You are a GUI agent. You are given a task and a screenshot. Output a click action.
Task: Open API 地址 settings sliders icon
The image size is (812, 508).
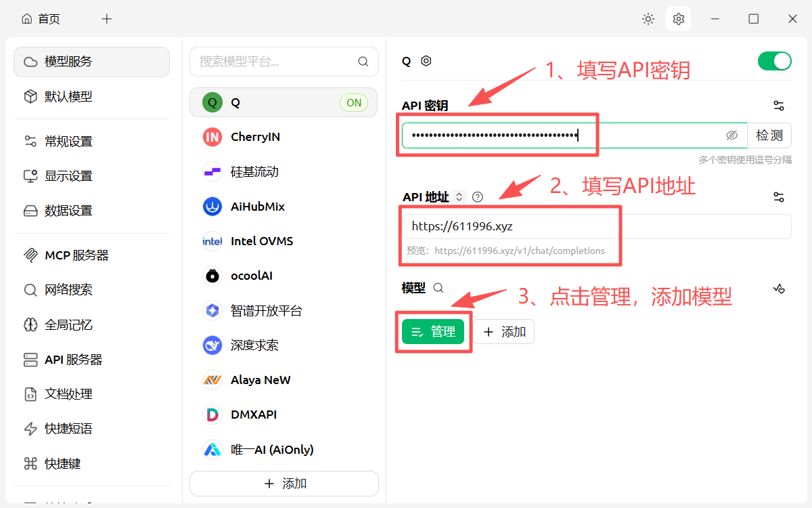(x=779, y=197)
